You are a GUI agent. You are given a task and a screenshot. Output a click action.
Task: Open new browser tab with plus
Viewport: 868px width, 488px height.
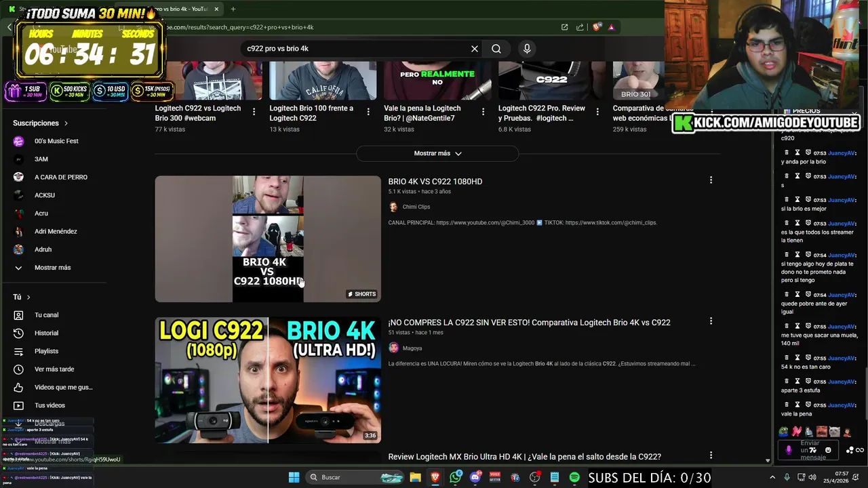tap(233, 9)
